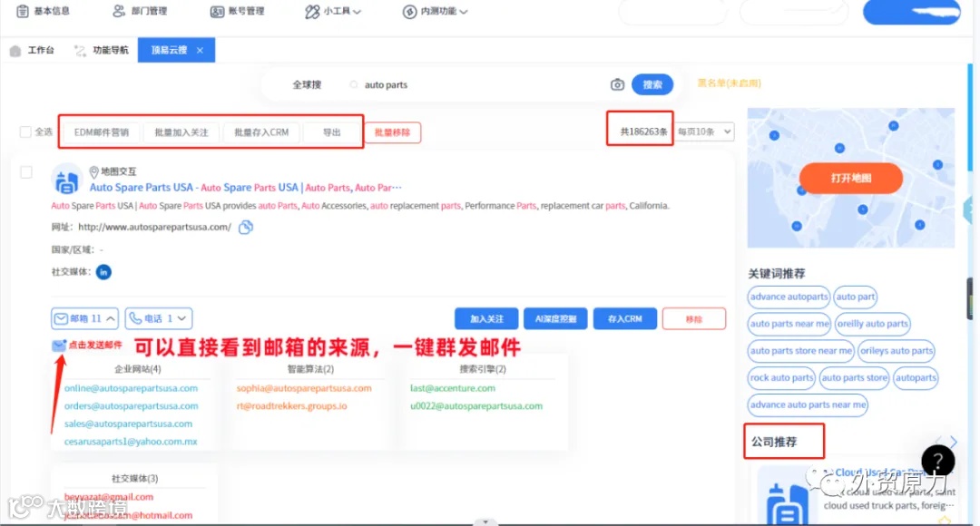Viewport: 980px width, 526px height.
Task: Select keyword tag orileys auto parts
Action: click(897, 350)
